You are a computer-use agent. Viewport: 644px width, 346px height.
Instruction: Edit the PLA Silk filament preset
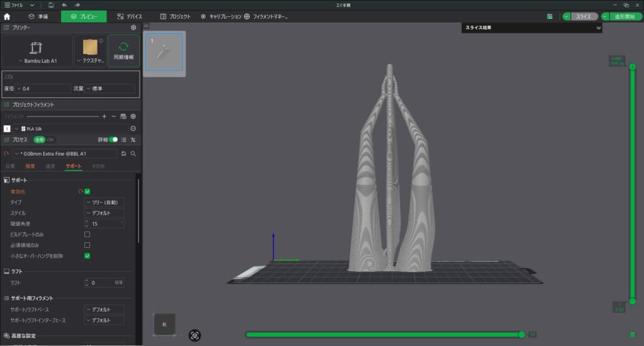pyautogui.click(x=133, y=128)
